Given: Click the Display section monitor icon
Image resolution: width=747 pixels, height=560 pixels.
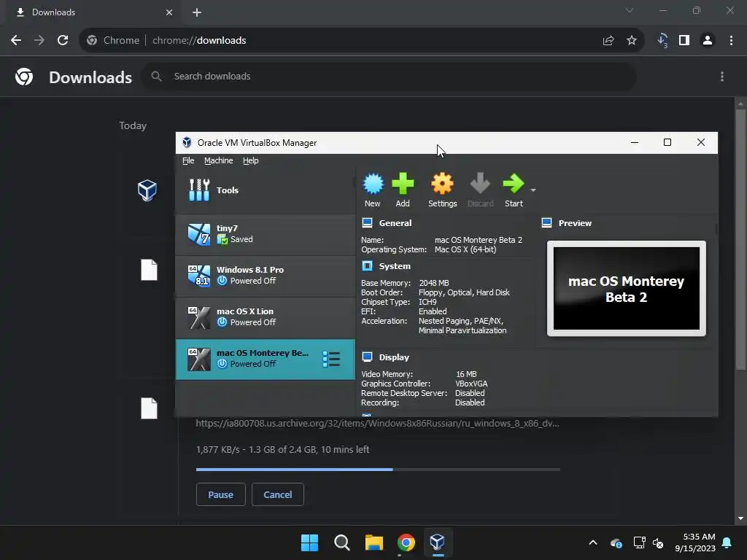Looking at the screenshot, I should (367, 357).
